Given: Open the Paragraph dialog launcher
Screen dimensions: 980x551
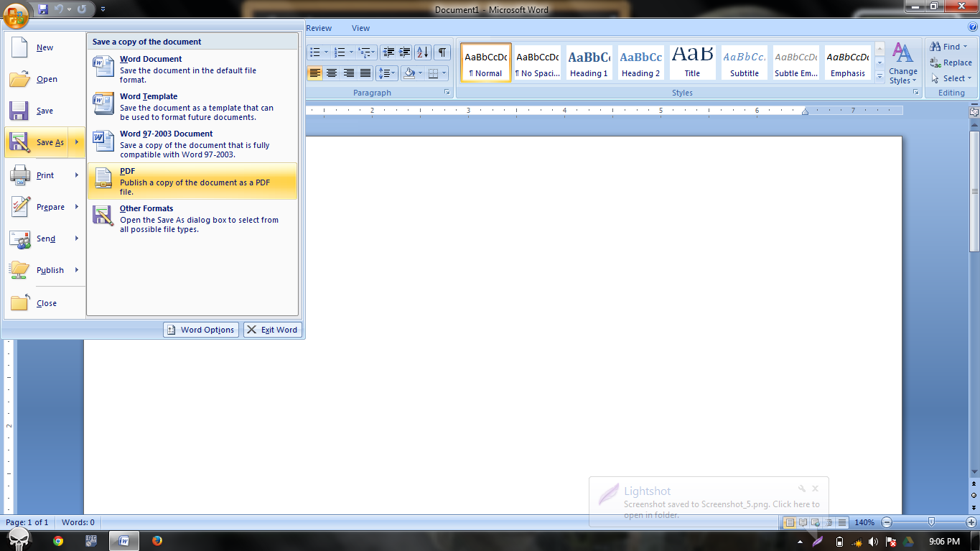Looking at the screenshot, I should point(447,93).
